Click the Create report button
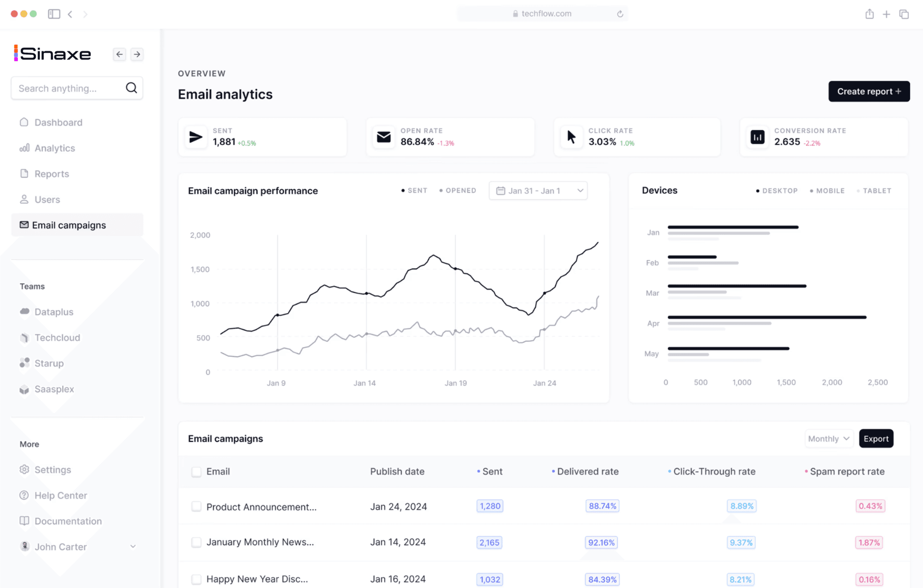The height and width of the screenshot is (588, 923). [869, 91]
